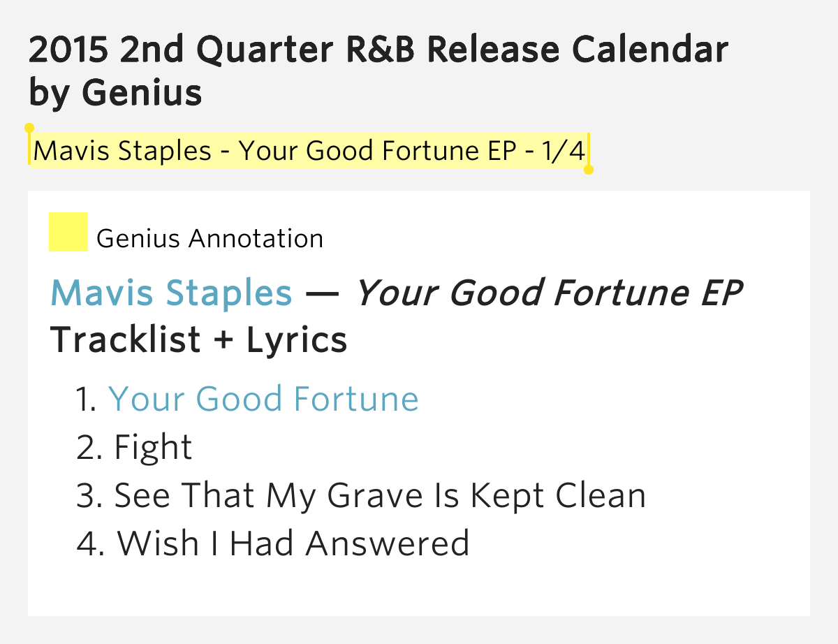Screen dimensions: 838x644
Task: Click the 1/4 date in highlighted line
Action: tap(563, 150)
